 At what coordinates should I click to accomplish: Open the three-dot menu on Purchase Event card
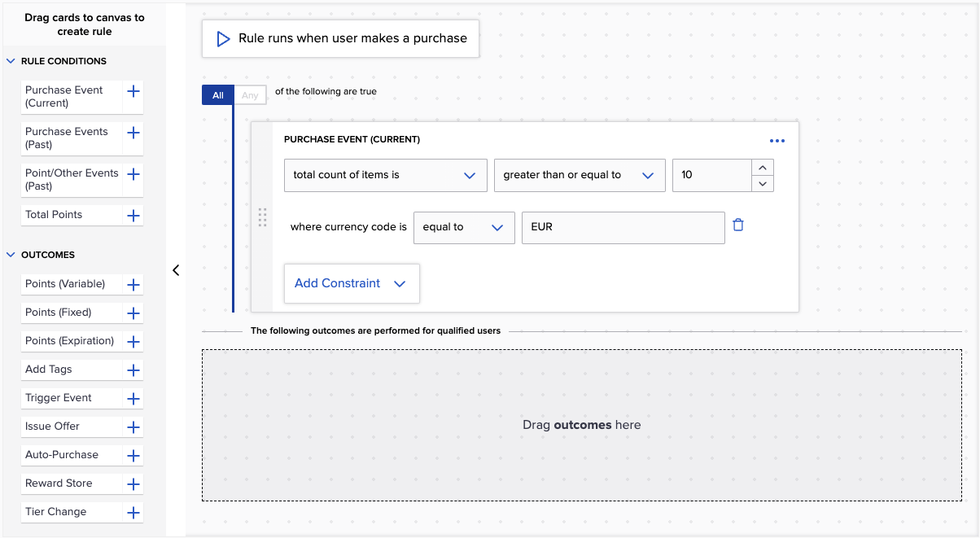[777, 141]
